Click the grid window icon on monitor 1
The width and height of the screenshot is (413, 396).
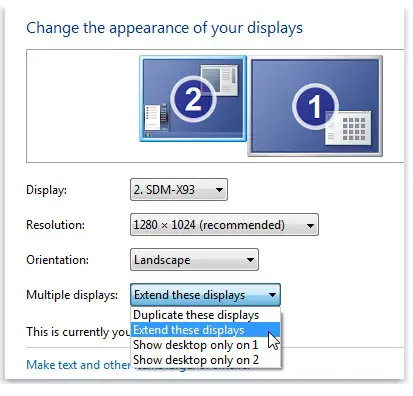tap(348, 128)
